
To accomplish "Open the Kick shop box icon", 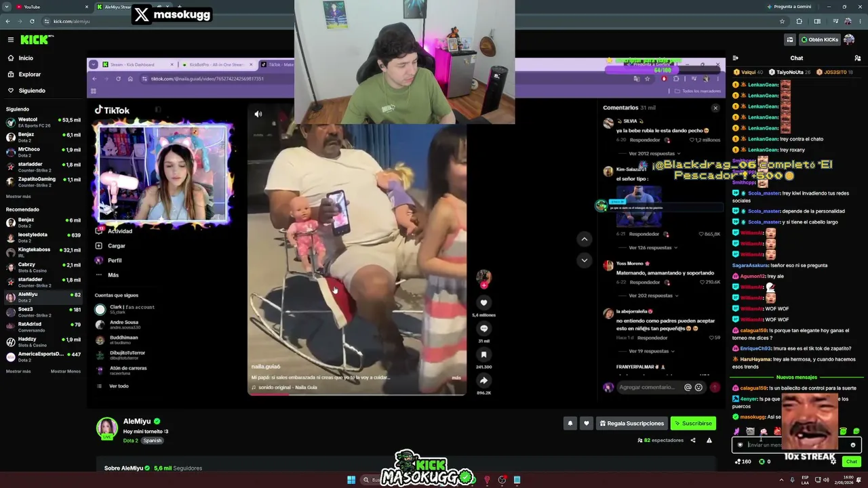I will [789, 40].
